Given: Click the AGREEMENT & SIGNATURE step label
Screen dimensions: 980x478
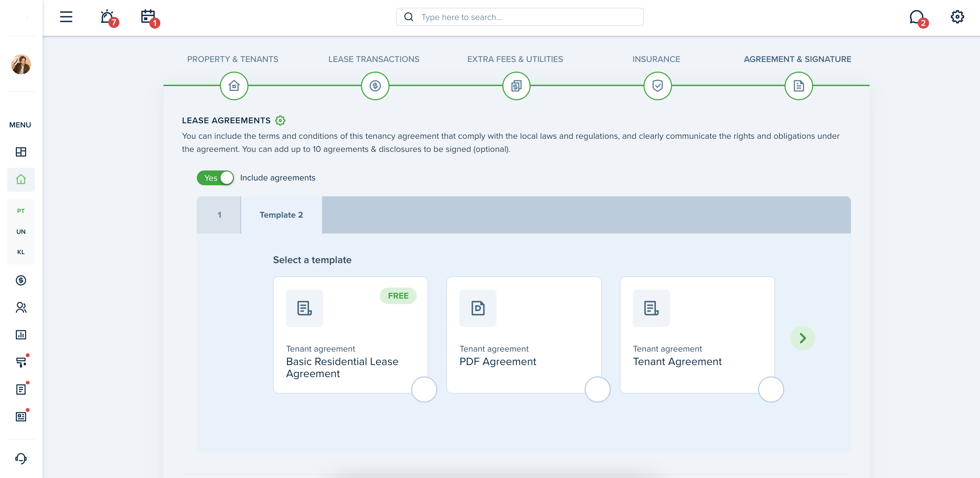Looking at the screenshot, I should 797,59.
